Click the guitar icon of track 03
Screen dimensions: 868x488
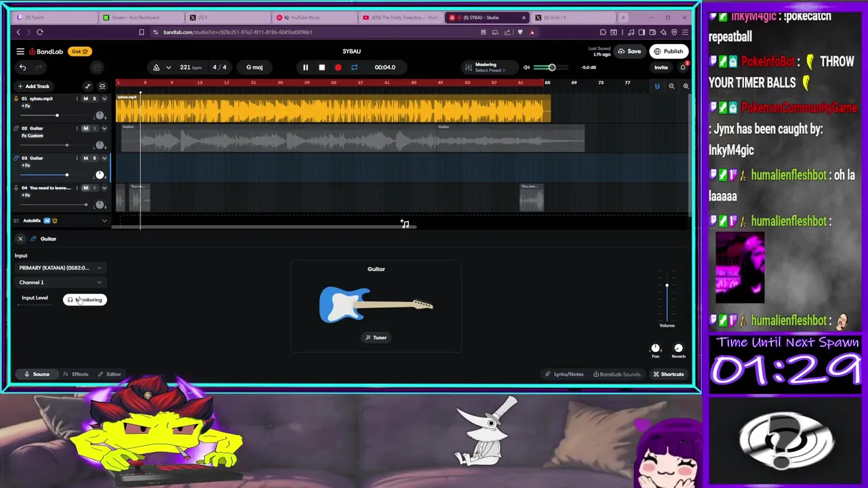coord(16,158)
